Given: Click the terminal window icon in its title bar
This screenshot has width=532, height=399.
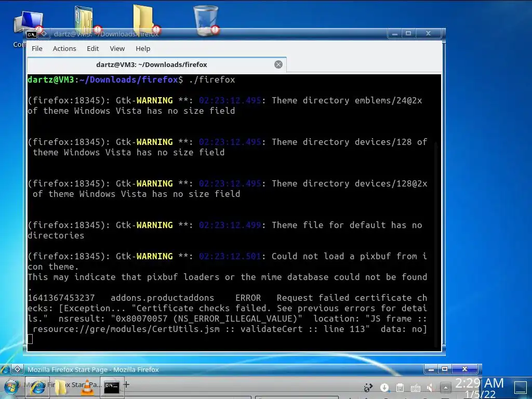Looking at the screenshot, I should pos(32,34).
